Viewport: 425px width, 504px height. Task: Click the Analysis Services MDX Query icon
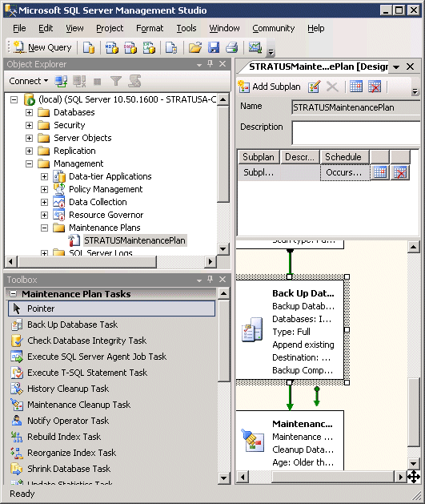(x=112, y=47)
